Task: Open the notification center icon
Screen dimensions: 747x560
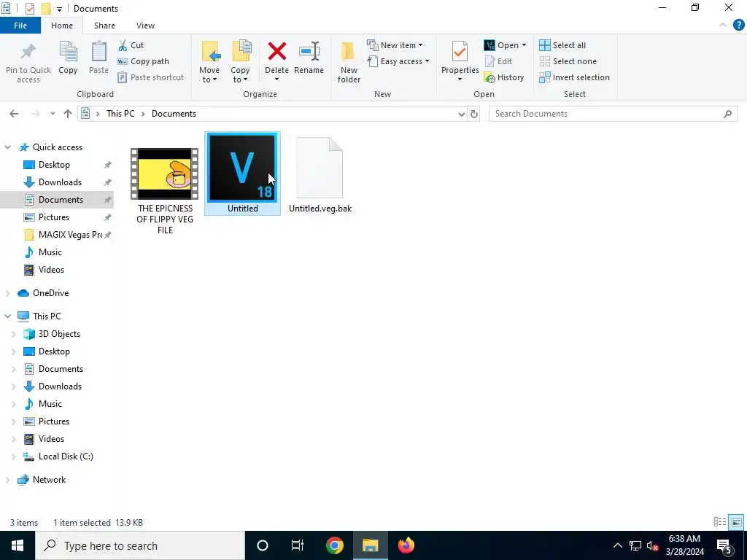Action: (x=724, y=545)
